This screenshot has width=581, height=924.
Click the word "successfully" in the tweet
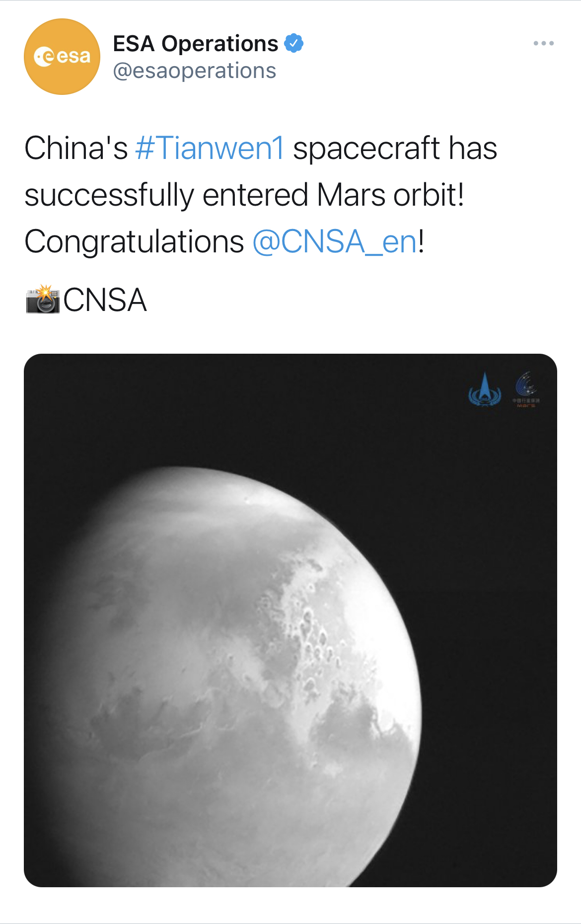click(x=109, y=195)
